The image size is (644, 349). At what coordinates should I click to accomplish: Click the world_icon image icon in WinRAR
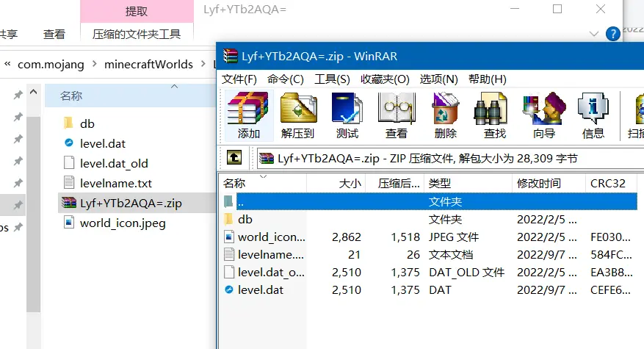pyautogui.click(x=229, y=237)
